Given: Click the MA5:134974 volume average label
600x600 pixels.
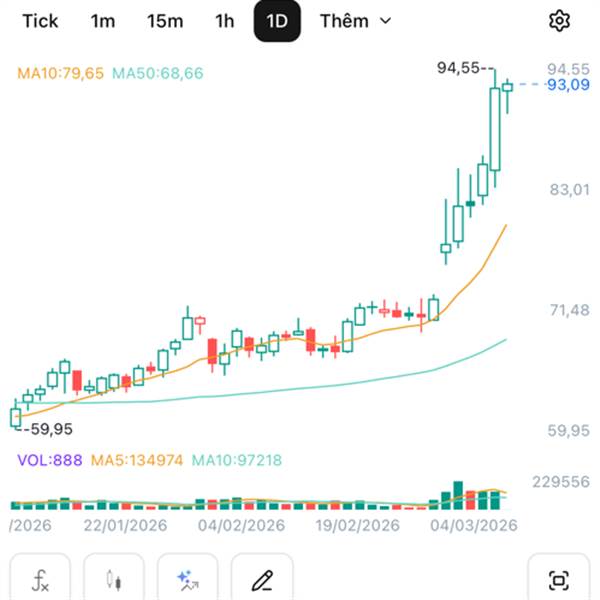Looking at the screenshot, I should pyautogui.click(x=134, y=460).
